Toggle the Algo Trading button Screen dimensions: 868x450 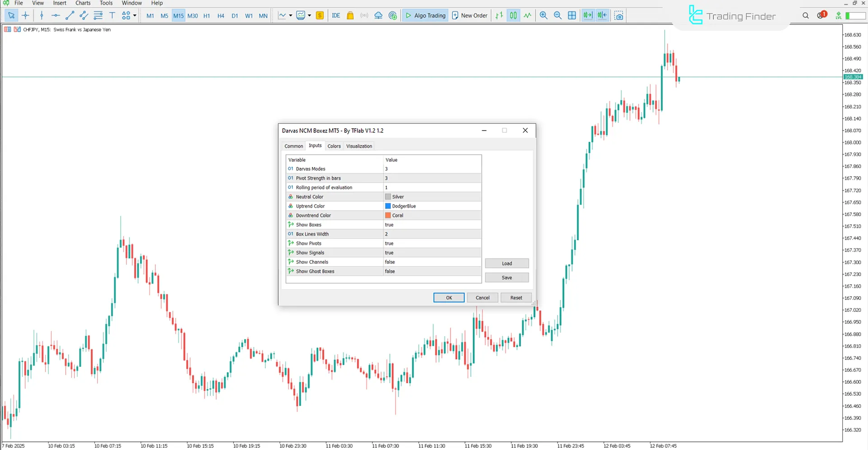[x=425, y=15]
